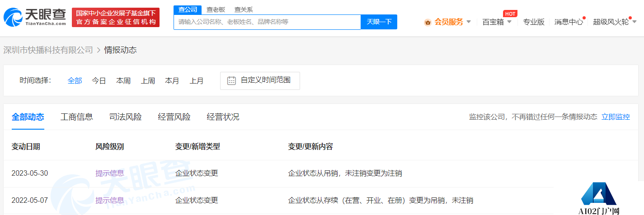Switch to the 经营风险 tab
644x215 pixels.
174,117
